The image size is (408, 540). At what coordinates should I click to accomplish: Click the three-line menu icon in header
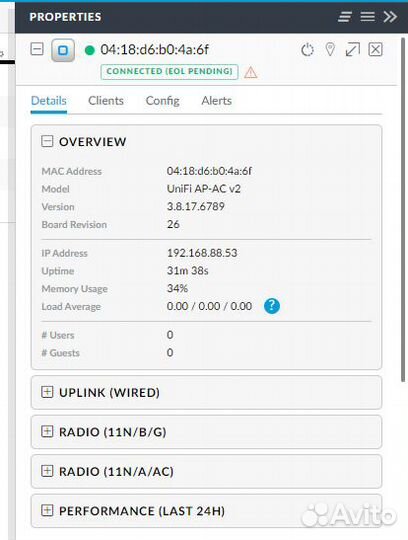367,17
